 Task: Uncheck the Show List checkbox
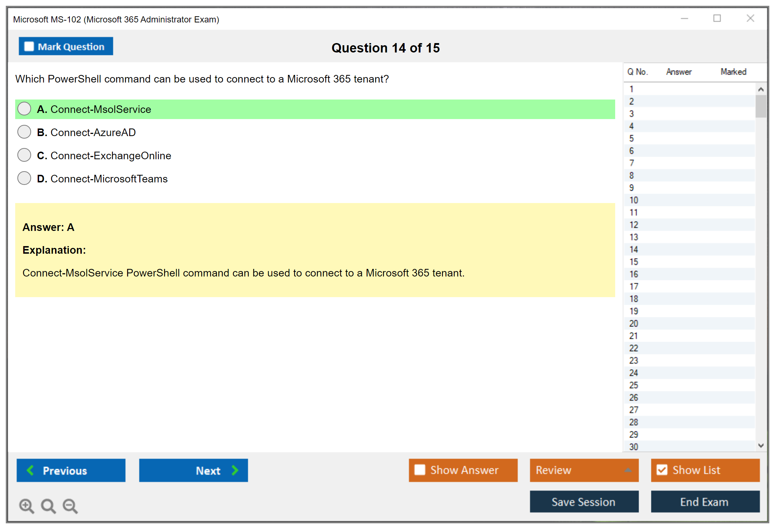pos(662,470)
